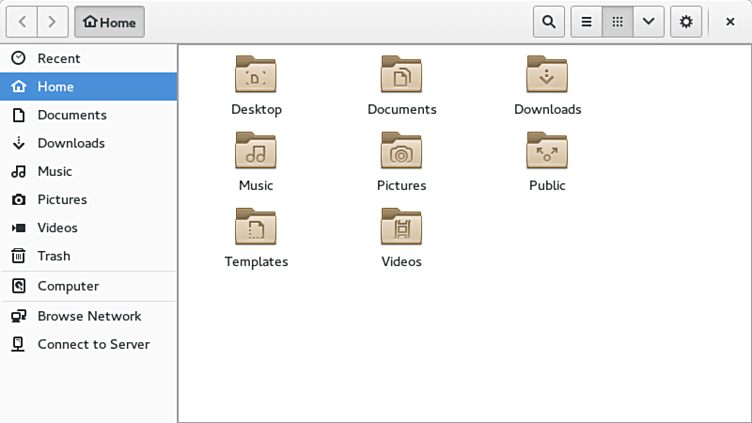Click Connect to Server in sidebar
The image size is (752, 423).
coord(93,344)
